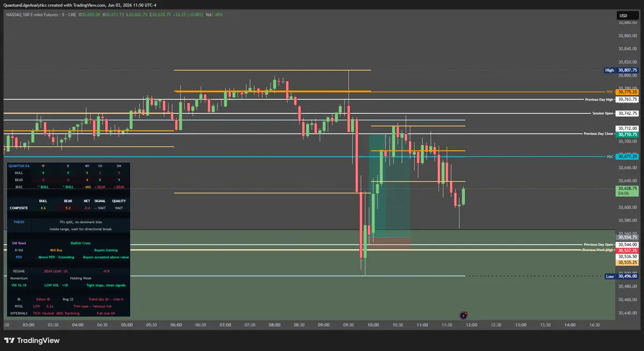Viewport: 644px width, 351px height.
Task: Click the 09:30 time axis label
Action: pyautogui.click(x=349, y=325)
